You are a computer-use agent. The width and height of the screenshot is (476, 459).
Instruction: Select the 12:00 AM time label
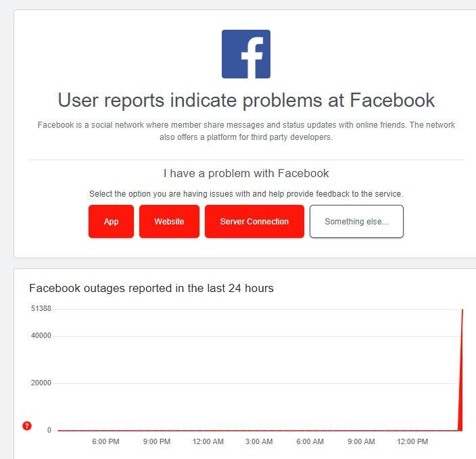(208, 442)
